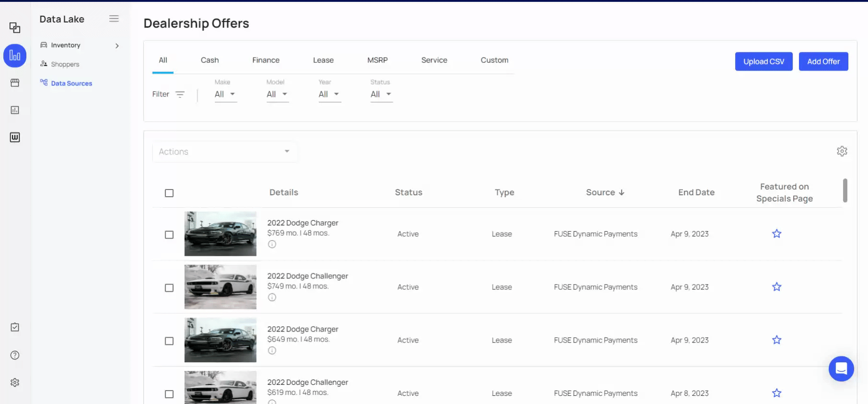Open the Make filter dropdown

[225, 95]
